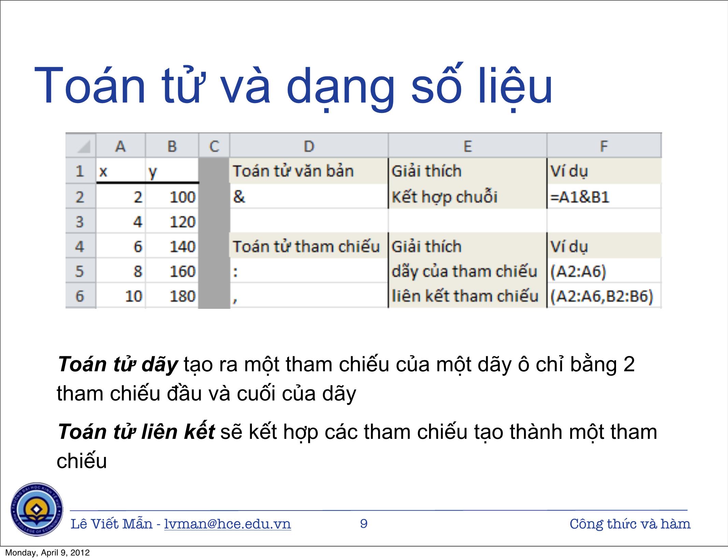Click author name 'Lê Viết Mẫn'
Viewport: 728px width, 560px height.
112,524
